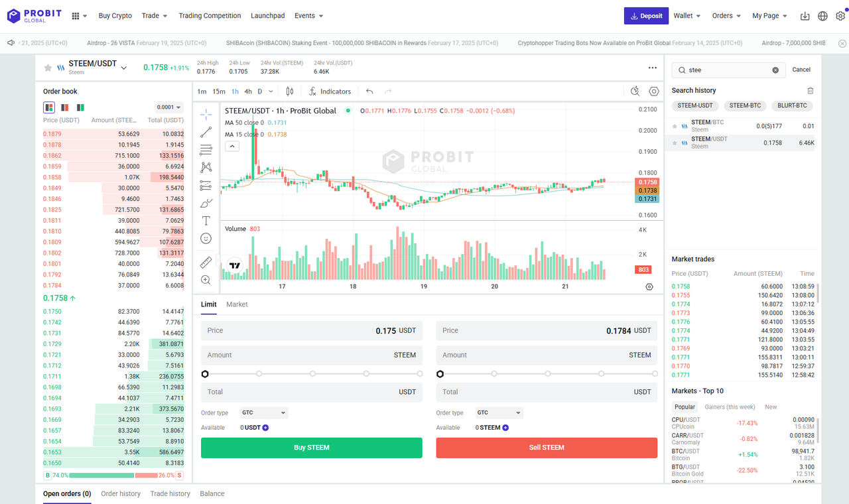Open the Trade history tab

click(170, 493)
